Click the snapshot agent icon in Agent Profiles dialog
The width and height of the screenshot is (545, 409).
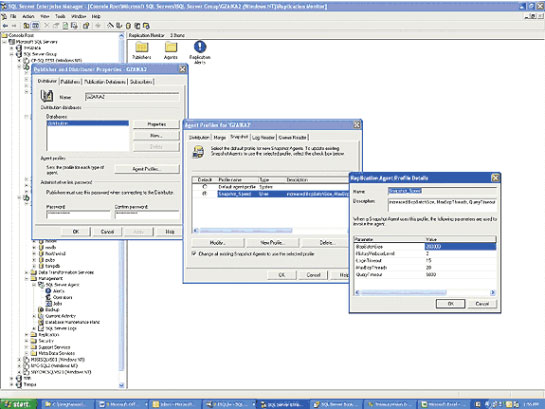198,152
